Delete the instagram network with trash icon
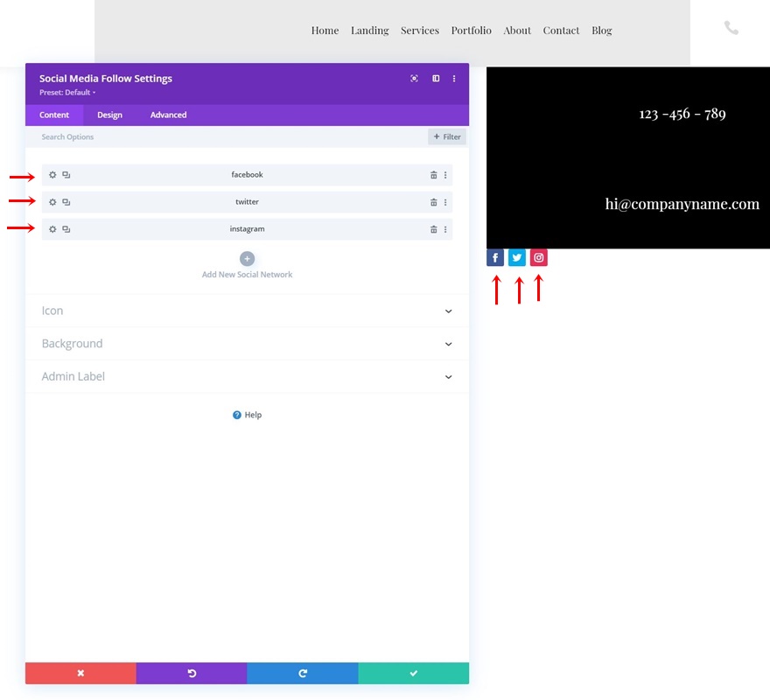This screenshot has width=770, height=700. [x=434, y=229]
